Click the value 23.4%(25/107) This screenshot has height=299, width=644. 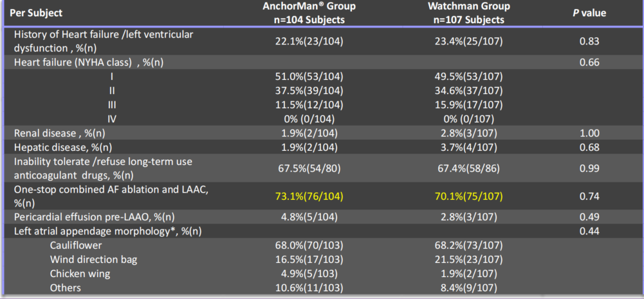coord(468,41)
